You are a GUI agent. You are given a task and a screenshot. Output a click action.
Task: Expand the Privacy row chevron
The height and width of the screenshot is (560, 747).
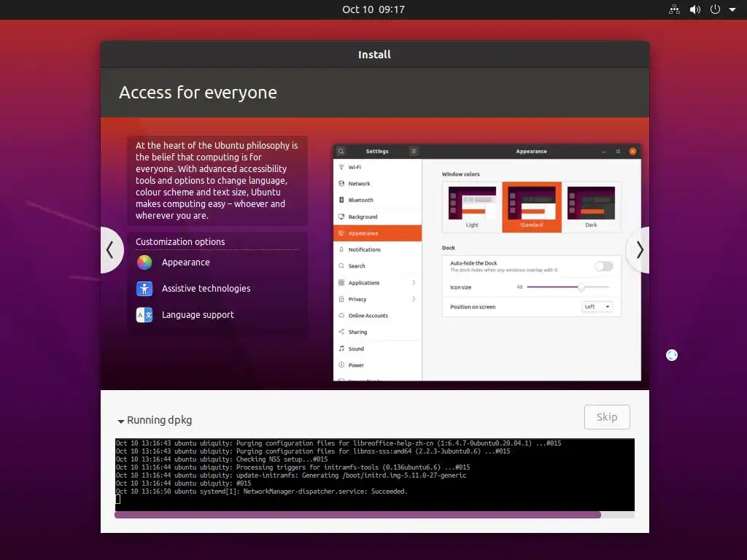click(414, 299)
